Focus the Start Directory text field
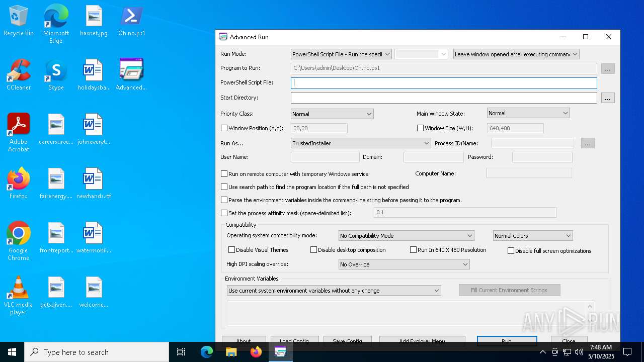 [x=444, y=98]
